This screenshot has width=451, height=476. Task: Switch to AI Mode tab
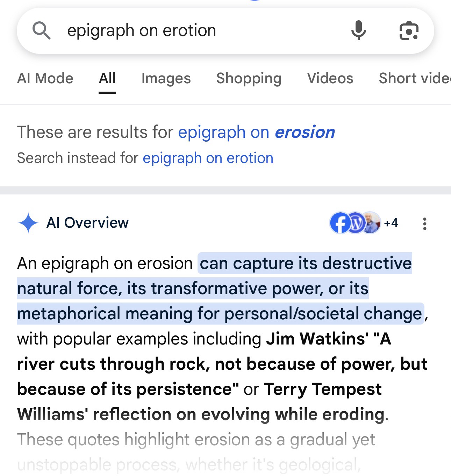pyautogui.click(x=45, y=78)
